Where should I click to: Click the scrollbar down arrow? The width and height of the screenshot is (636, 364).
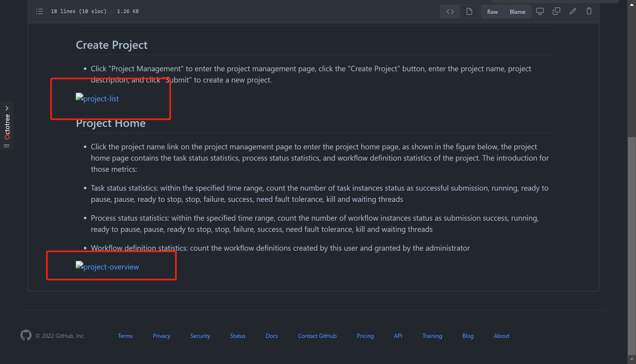point(632,360)
